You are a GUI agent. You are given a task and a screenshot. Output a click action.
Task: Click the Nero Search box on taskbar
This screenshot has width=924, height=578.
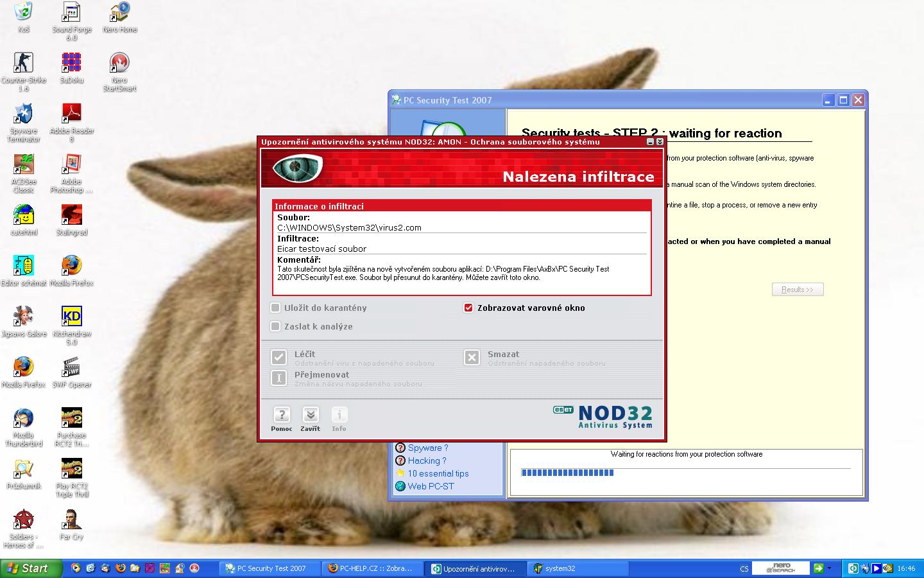coord(780,568)
